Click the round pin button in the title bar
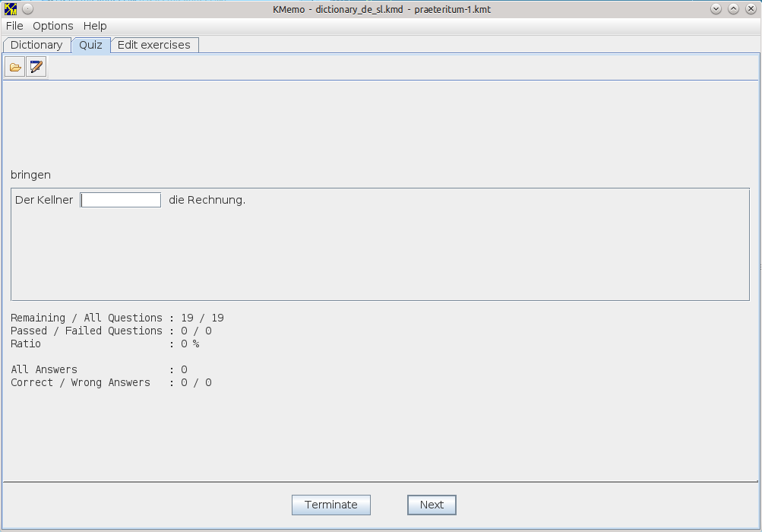Image resolution: width=762 pixels, height=532 pixels. [x=27, y=9]
